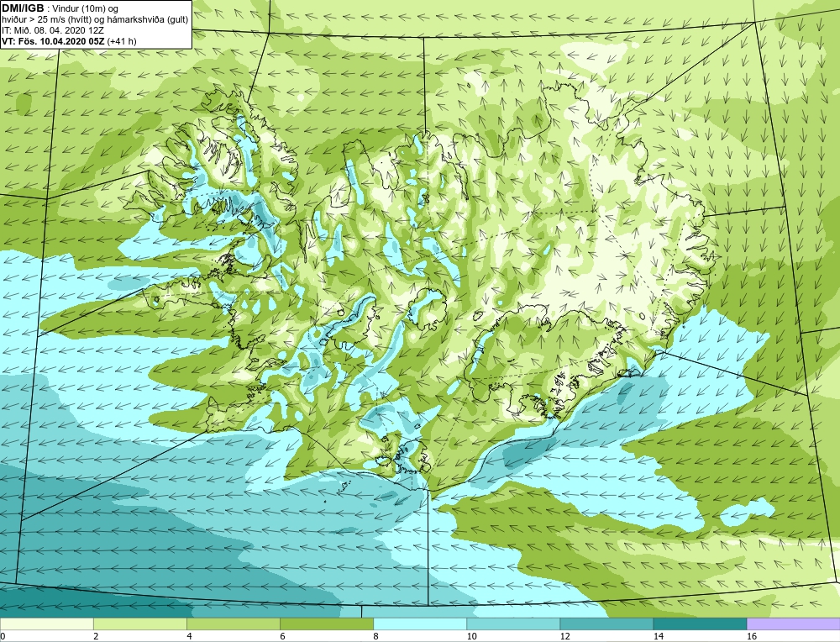Click the light cyan 8–10 legend swatch
Image resolution: width=840 pixels, height=642 pixels.
tap(419, 624)
